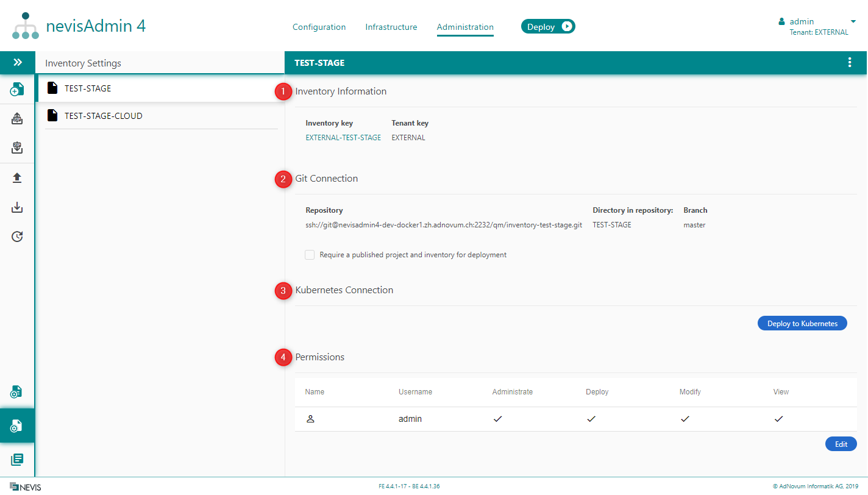Click the Tenant: EXTERNAL label
Screen dimensions: 868x495
(x=819, y=32)
